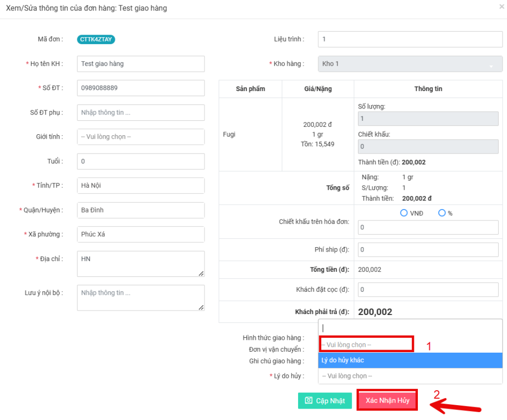Select the % discount radio button
Viewport: 507px width, 420px height.
[x=442, y=213]
